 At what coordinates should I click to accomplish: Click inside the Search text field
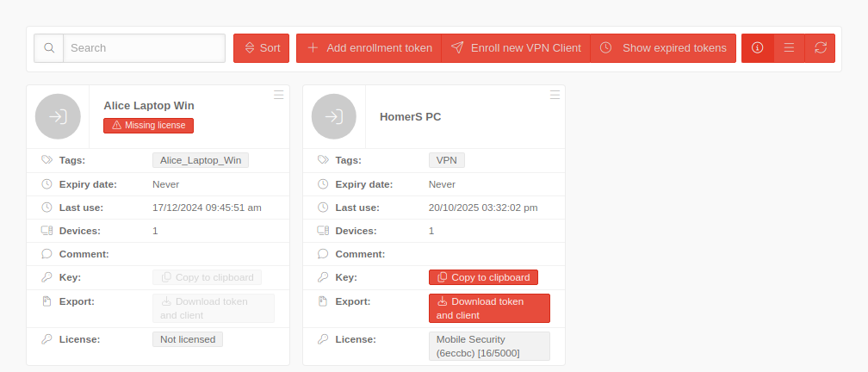coord(144,48)
